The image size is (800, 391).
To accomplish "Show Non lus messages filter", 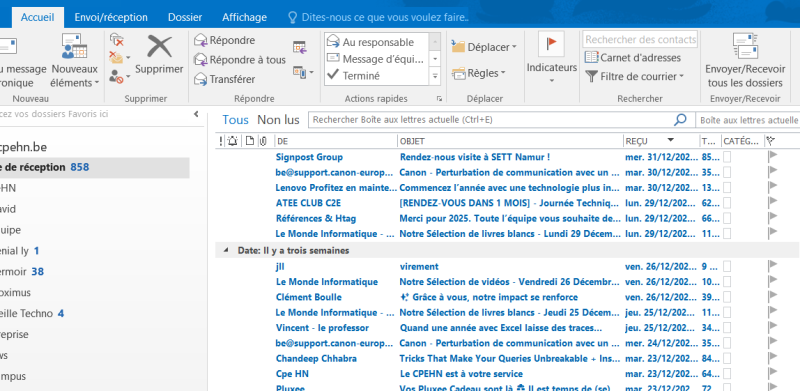I will tap(278, 120).
